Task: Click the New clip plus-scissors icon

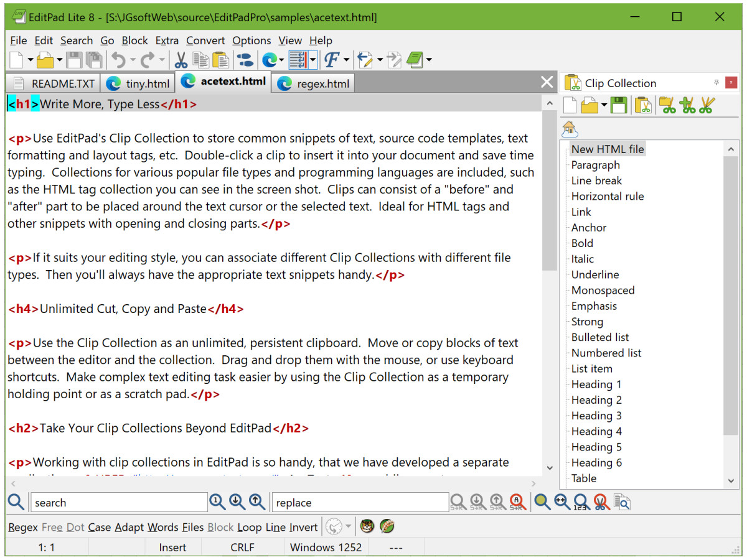Action: 687,106
